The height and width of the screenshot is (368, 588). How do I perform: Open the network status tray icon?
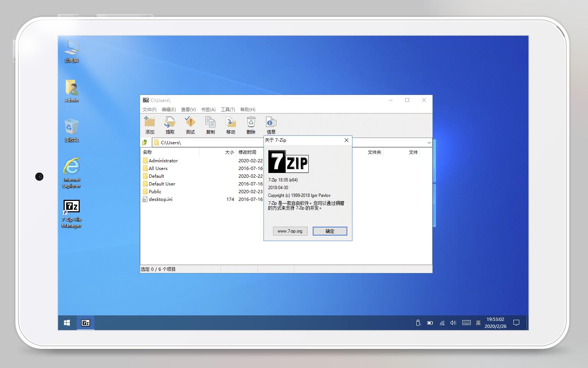point(442,323)
